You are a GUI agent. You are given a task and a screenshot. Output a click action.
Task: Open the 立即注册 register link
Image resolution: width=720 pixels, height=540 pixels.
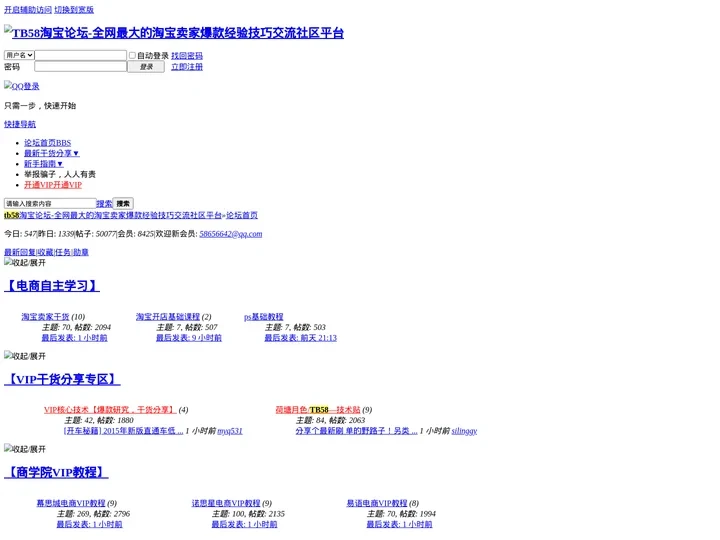[x=187, y=67]
